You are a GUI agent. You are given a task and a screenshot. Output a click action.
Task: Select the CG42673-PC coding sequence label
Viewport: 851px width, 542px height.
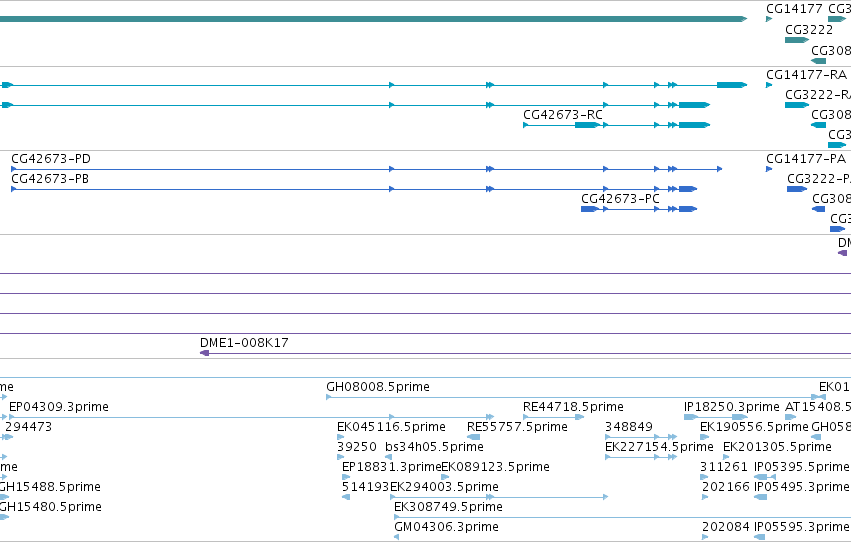620,199
